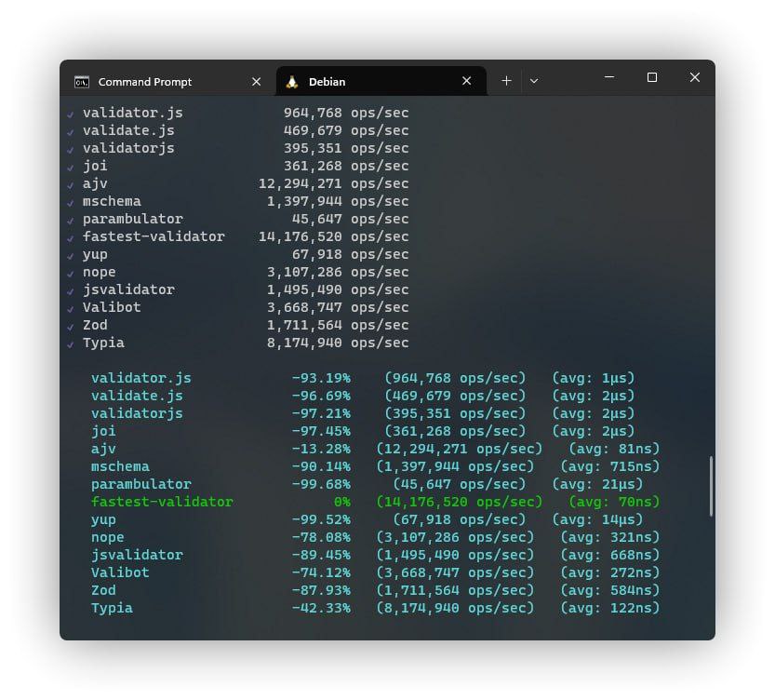
Task: Close the Debian tab
Action: pos(467,82)
